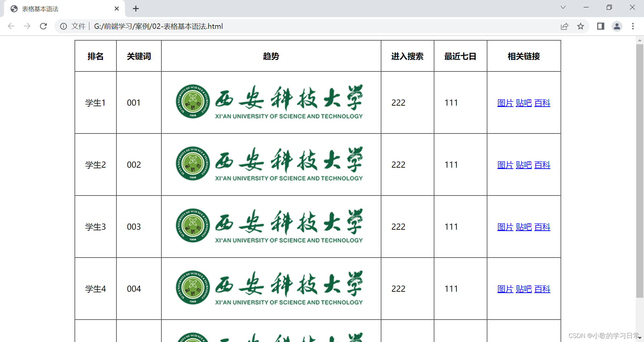The image size is (644, 342).
Task: Open Chrome's three-dot menu
Action: tap(633, 26)
